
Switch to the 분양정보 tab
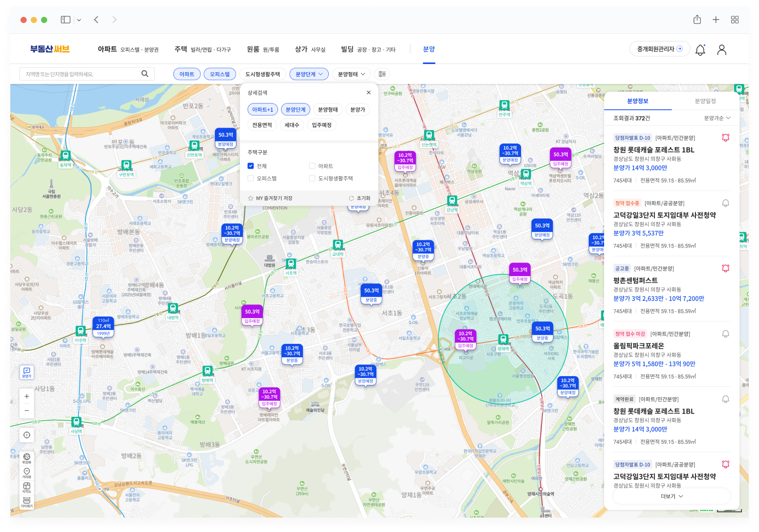click(x=637, y=101)
